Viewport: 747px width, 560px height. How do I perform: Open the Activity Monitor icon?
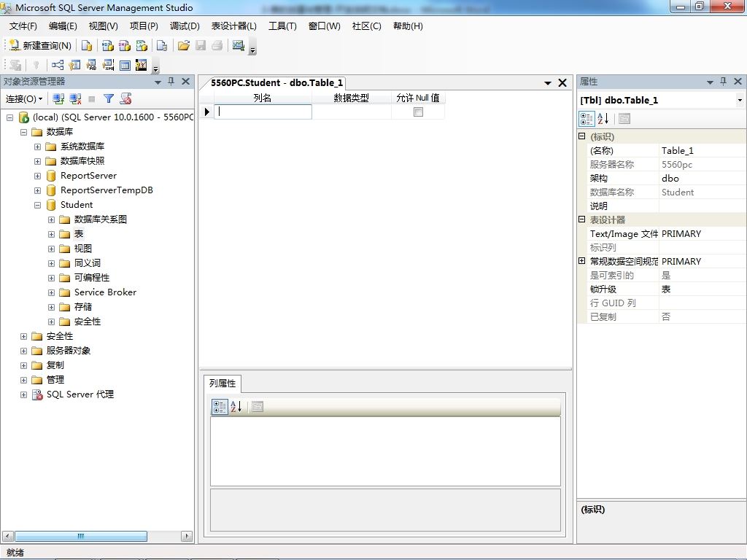tap(239, 46)
